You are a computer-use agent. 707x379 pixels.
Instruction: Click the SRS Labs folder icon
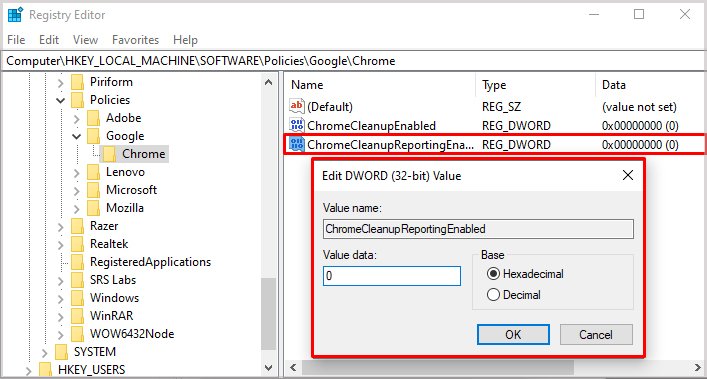point(78,280)
